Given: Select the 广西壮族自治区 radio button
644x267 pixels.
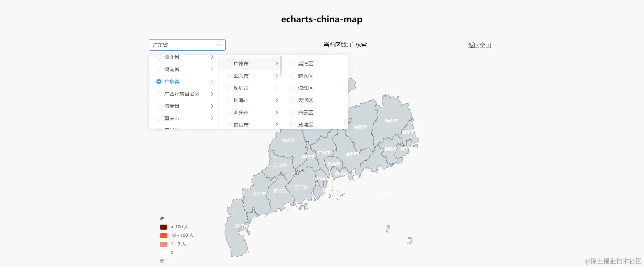Looking at the screenshot, I should pyautogui.click(x=159, y=94).
